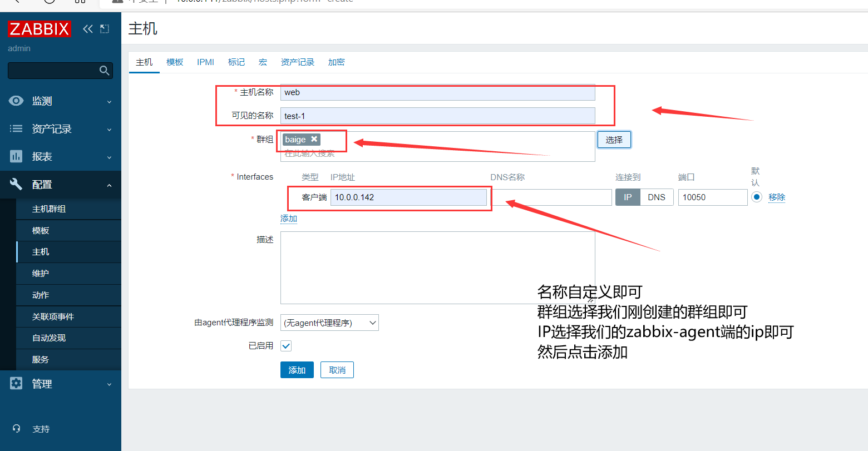Image resolution: width=868 pixels, height=451 pixels.
Task: Open the 加密 tab
Action: pos(336,62)
